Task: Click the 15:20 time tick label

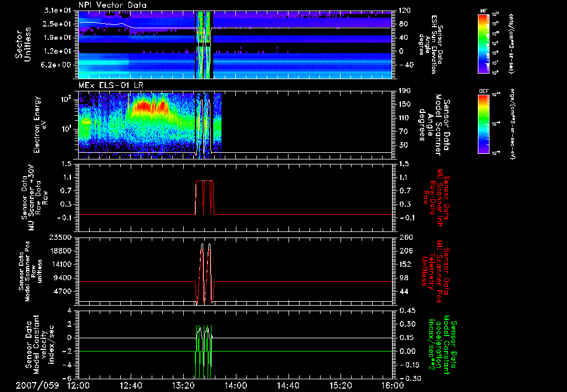Action: coord(341,385)
